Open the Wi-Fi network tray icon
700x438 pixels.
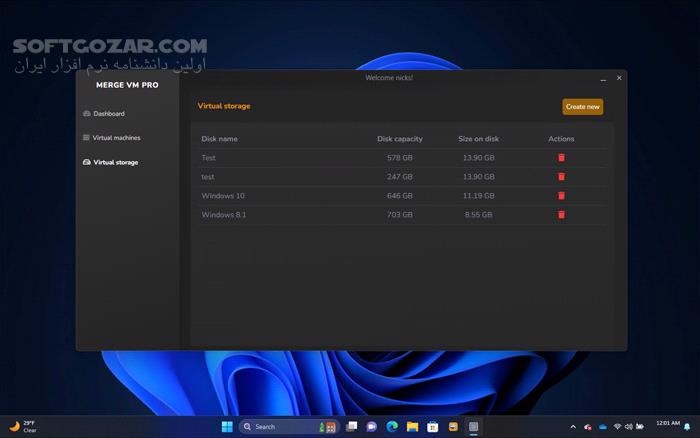coord(617,427)
